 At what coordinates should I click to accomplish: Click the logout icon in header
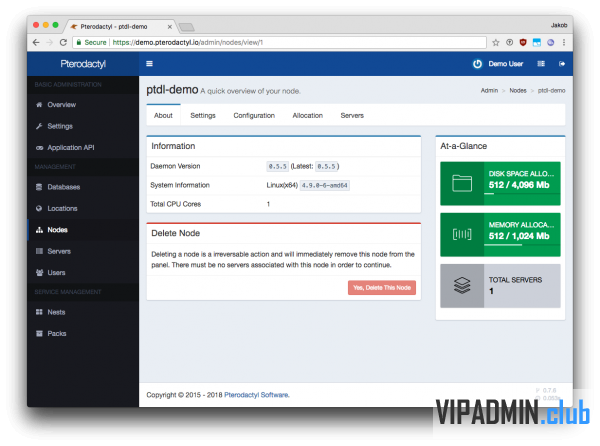pos(562,63)
